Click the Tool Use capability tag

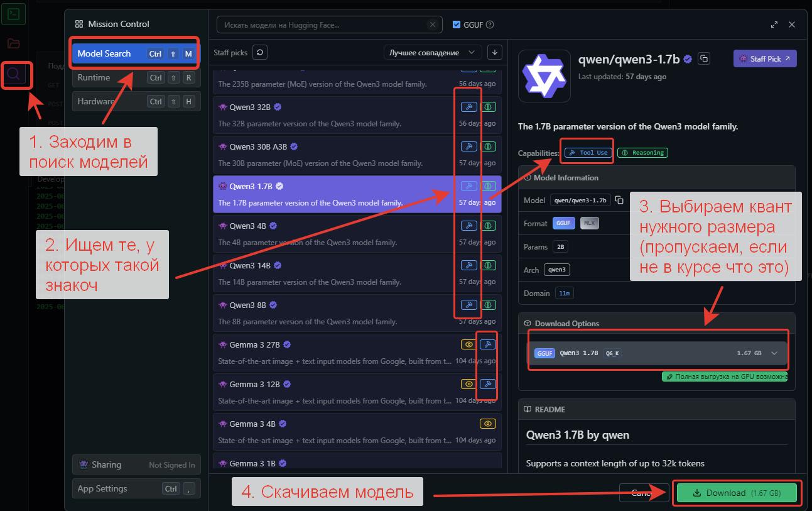[x=588, y=153]
